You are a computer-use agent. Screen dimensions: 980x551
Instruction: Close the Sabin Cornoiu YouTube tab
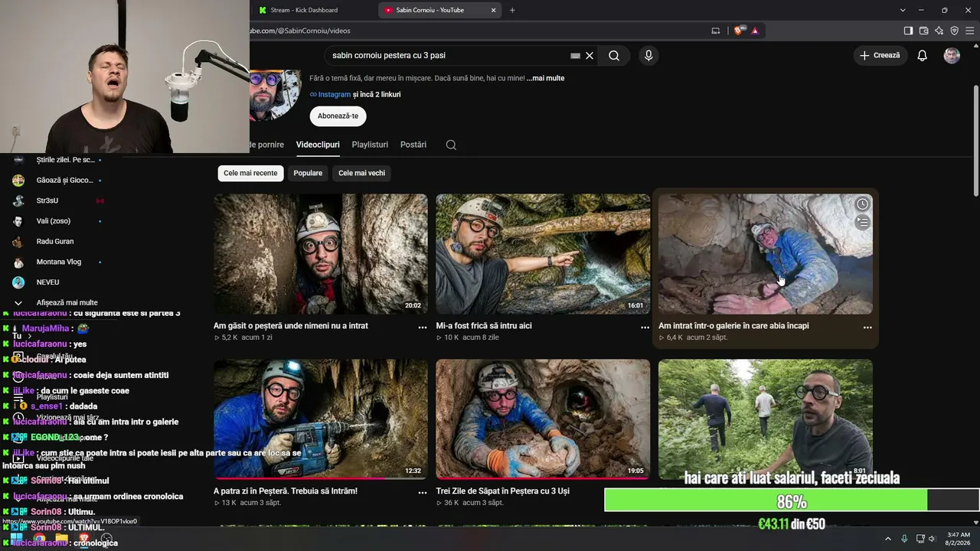coord(494,10)
